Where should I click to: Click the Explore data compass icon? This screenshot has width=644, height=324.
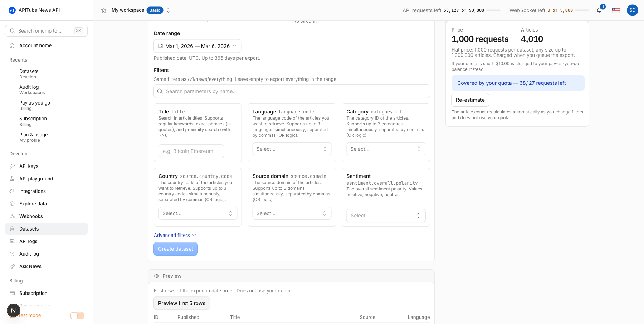pos(12,204)
